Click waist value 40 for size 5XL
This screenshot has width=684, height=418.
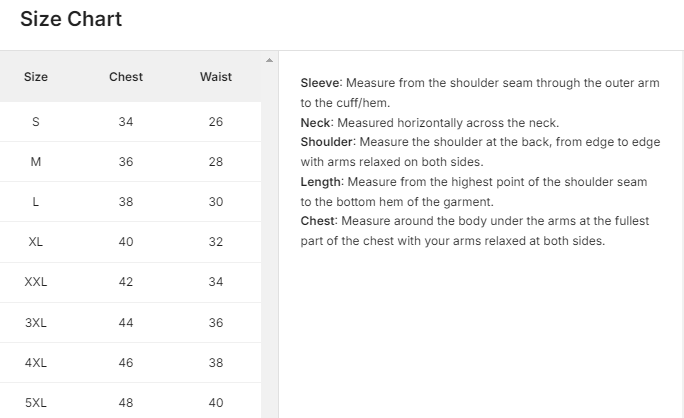click(216, 403)
